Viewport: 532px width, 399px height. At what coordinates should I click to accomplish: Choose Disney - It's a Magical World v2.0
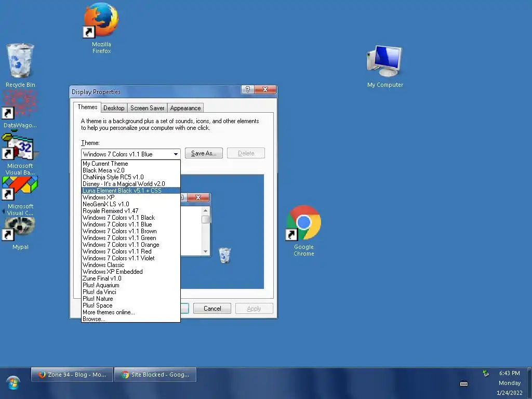coord(130,184)
